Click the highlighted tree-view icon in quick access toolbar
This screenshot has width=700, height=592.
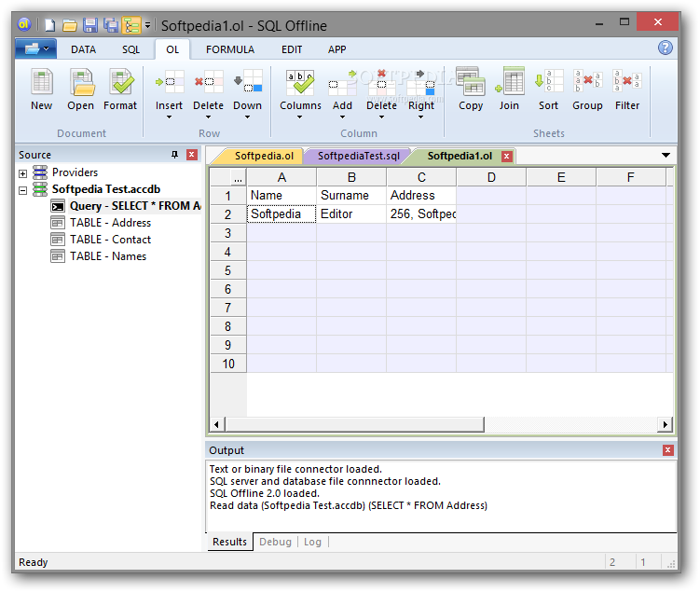point(131,25)
